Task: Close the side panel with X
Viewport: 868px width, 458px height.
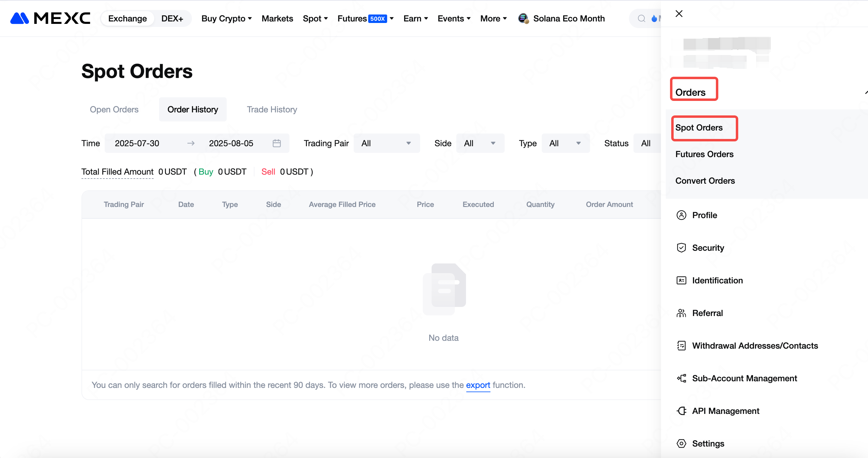Action: 679,14
